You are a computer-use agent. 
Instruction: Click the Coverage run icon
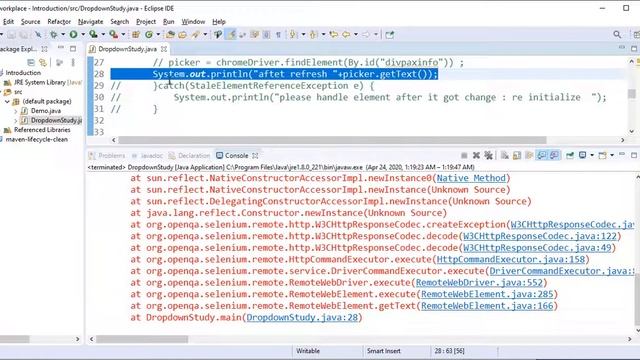(x=93, y=35)
